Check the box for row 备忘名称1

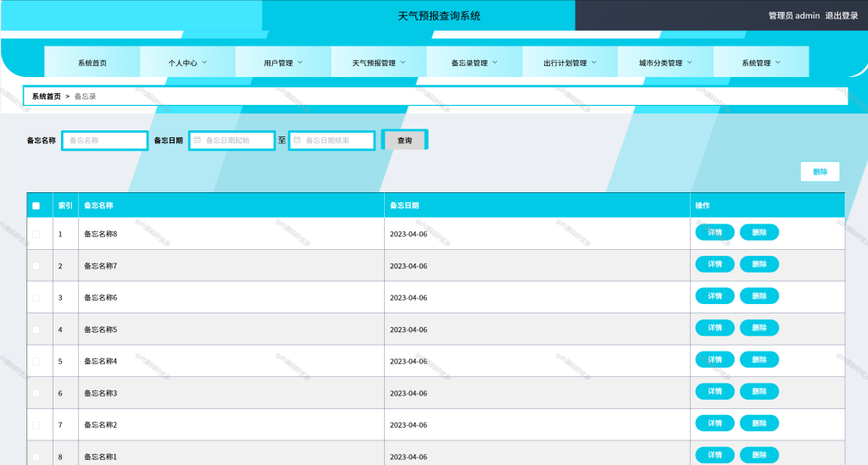click(36, 457)
